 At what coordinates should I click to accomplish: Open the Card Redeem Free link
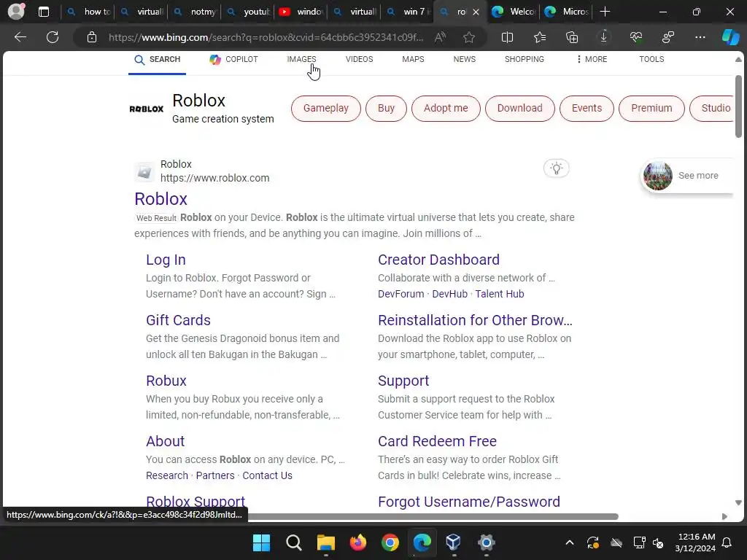tap(438, 441)
